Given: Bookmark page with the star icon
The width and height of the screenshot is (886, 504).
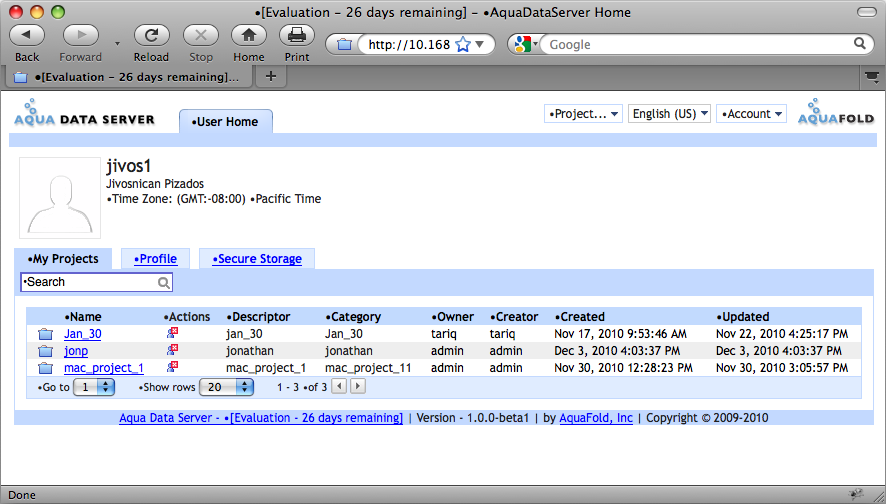Looking at the screenshot, I should coord(463,44).
